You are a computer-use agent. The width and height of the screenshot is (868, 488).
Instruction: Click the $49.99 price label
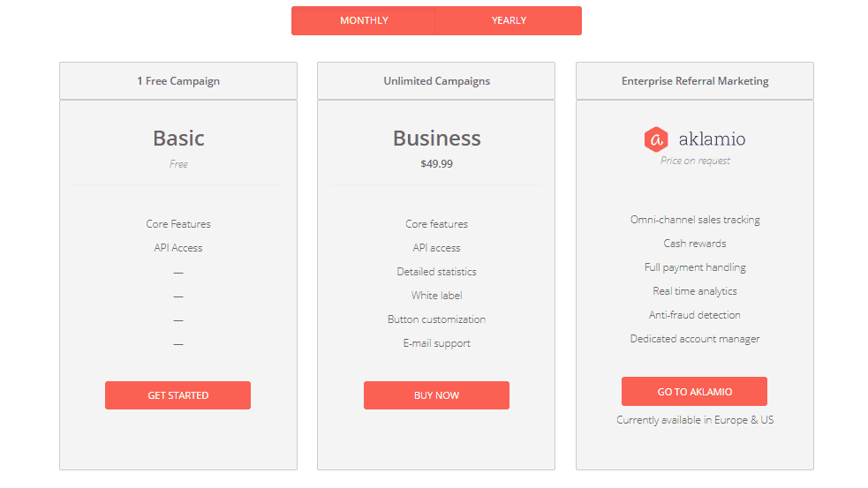pos(436,164)
